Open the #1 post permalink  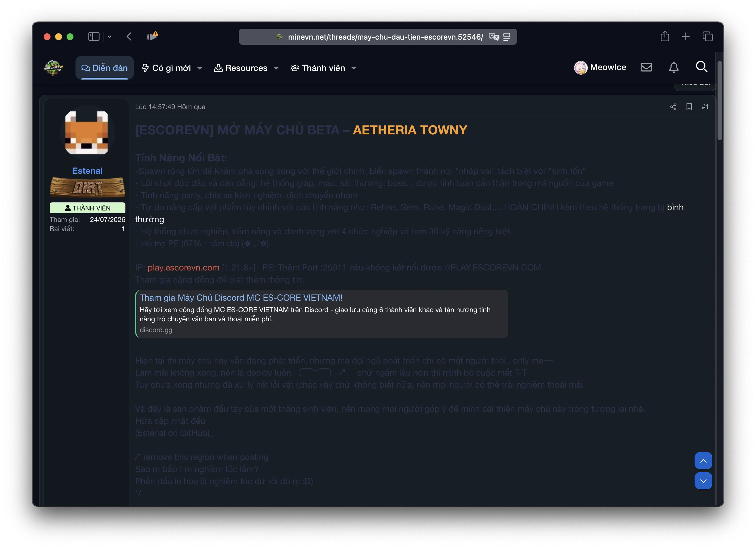click(x=705, y=107)
